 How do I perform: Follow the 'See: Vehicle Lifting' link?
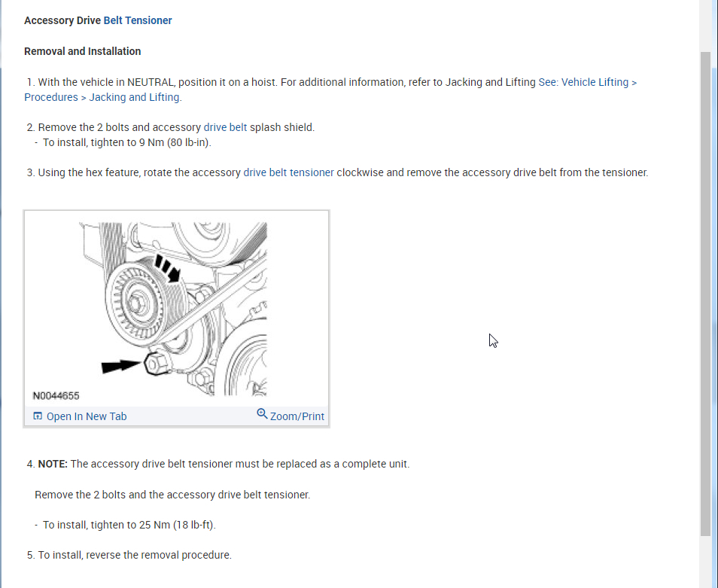(x=588, y=82)
